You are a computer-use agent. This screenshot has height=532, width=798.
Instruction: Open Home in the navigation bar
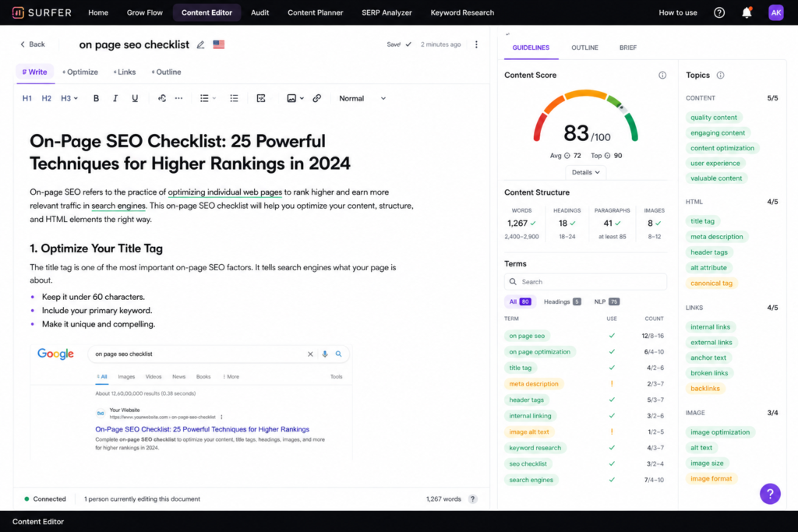(x=98, y=12)
